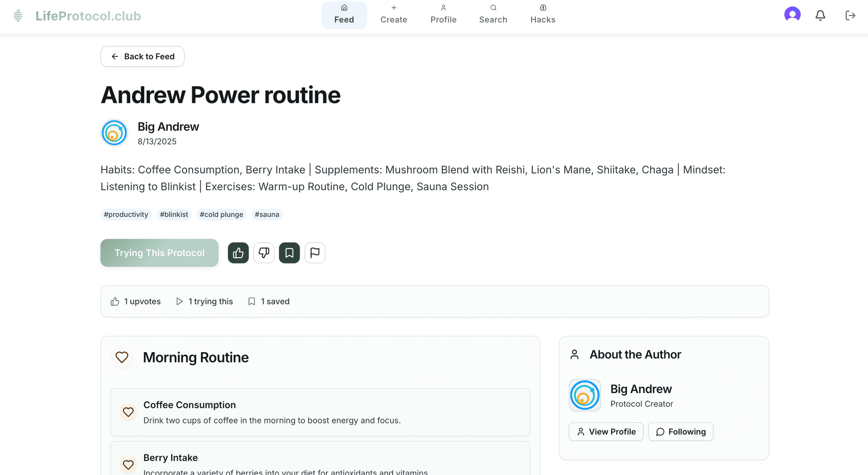Toggle heart on Coffee Consumption item

coord(128,412)
